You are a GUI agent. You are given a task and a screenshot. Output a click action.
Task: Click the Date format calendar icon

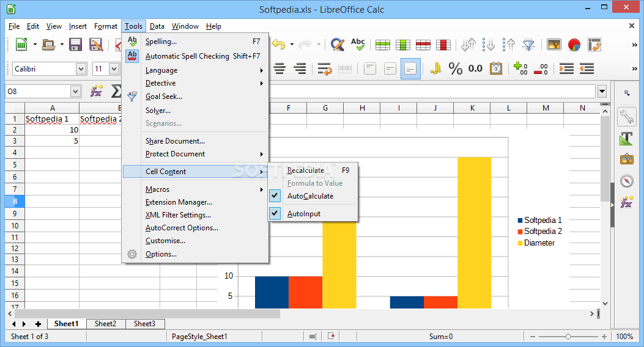coord(496,68)
